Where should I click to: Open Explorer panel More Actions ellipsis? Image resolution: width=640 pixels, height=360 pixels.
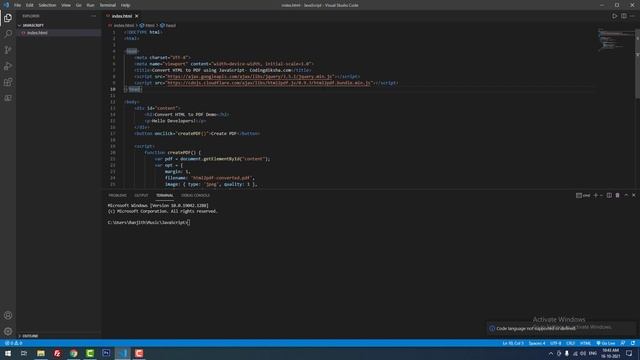tap(93, 16)
